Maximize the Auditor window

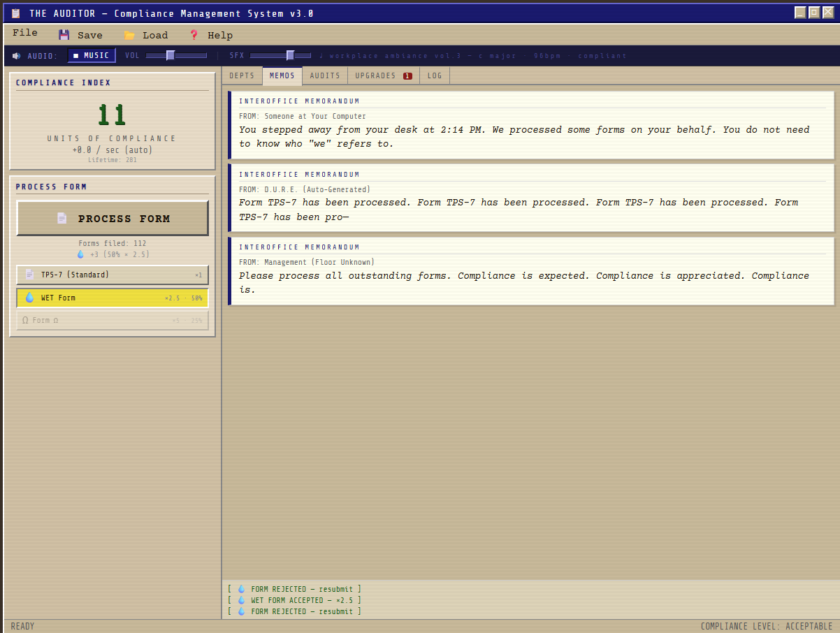(814, 13)
